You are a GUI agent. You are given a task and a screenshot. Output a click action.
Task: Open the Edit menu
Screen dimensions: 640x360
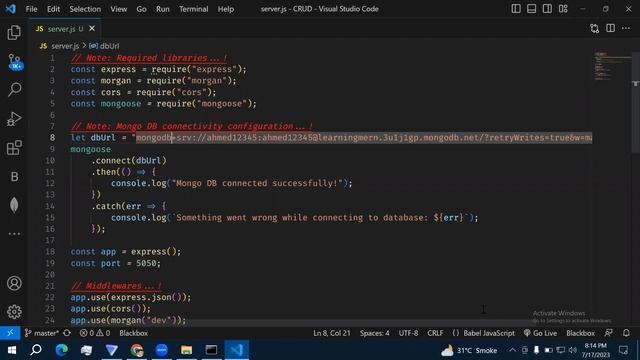click(53, 9)
